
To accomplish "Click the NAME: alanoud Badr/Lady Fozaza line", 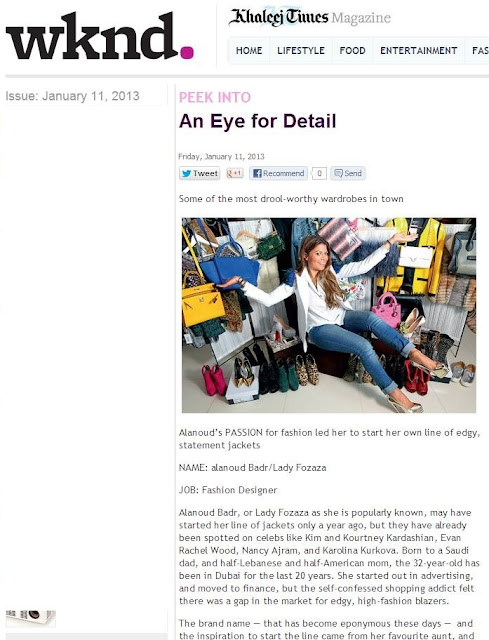I will coord(252,468).
